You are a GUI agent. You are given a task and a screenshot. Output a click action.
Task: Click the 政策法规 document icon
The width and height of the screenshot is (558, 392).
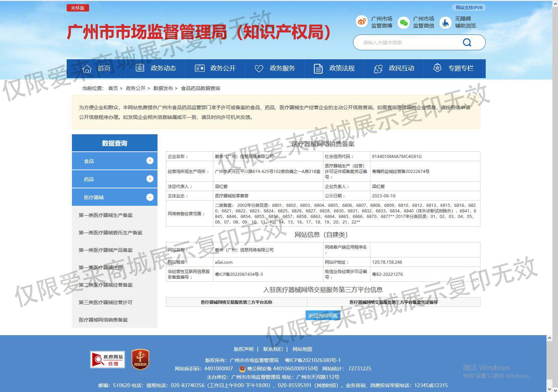click(318, 69)
